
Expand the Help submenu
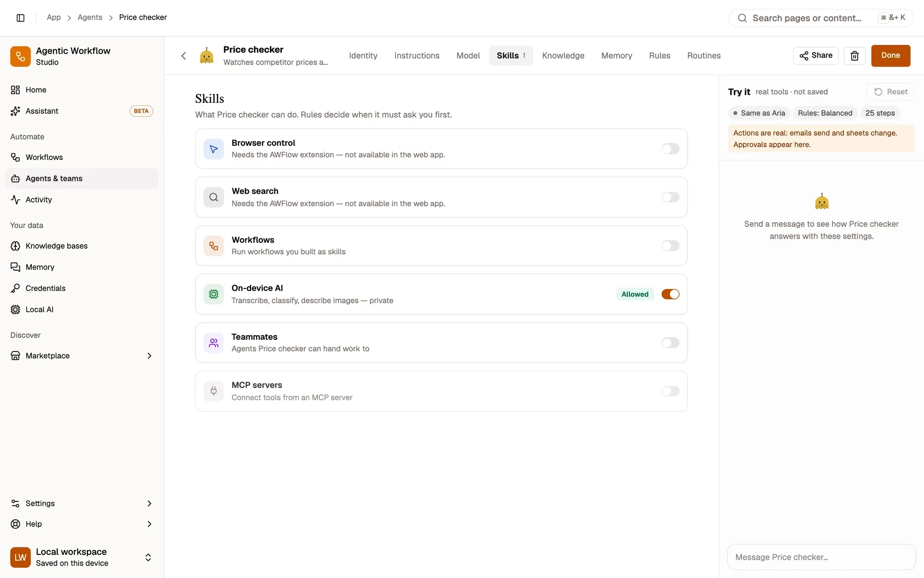pos(149,524)
